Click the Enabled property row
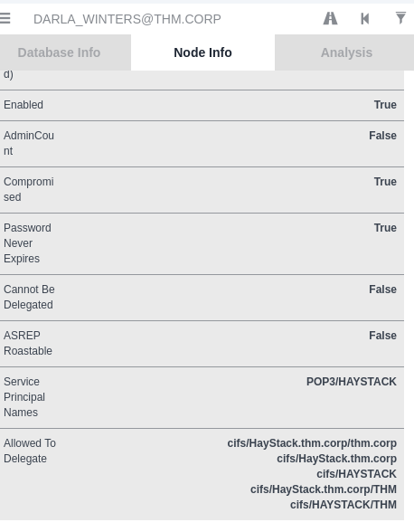 click(202, 105)
